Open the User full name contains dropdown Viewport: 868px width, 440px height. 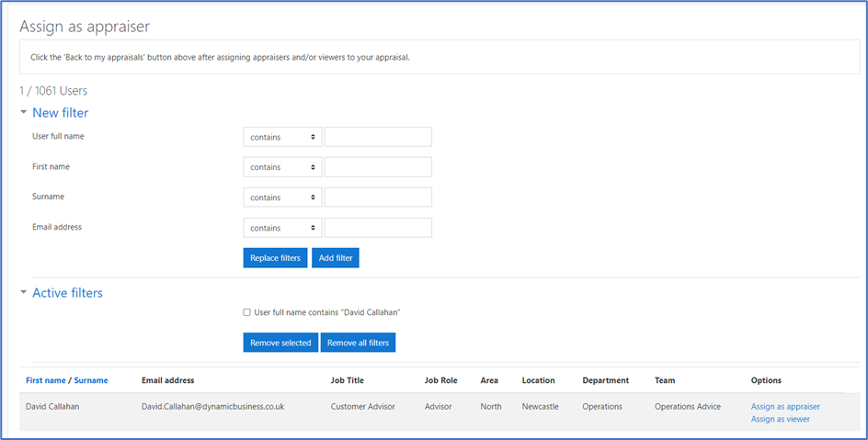click(x=282, y=137)
